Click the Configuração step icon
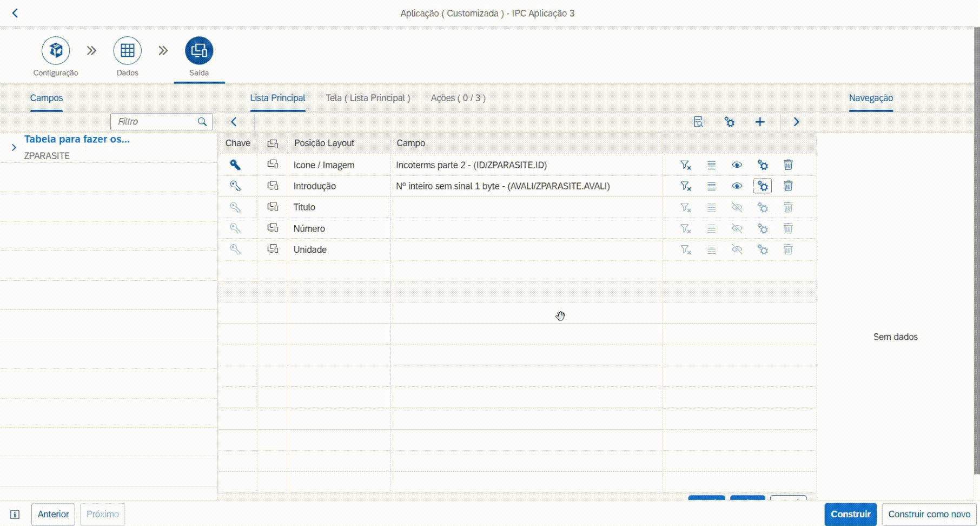 56,51
